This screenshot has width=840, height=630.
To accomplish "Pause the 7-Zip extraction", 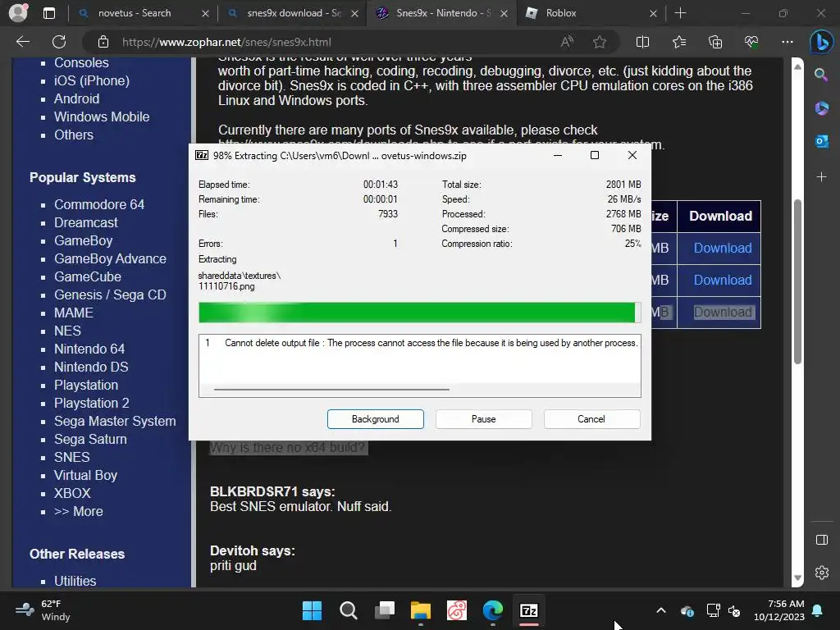I will (483, 419).
